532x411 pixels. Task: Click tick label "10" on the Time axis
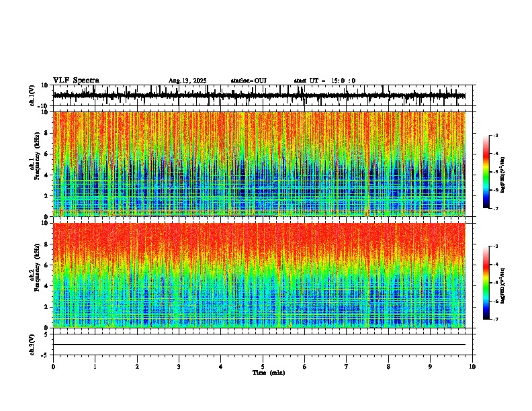click(x=472, y=367)
